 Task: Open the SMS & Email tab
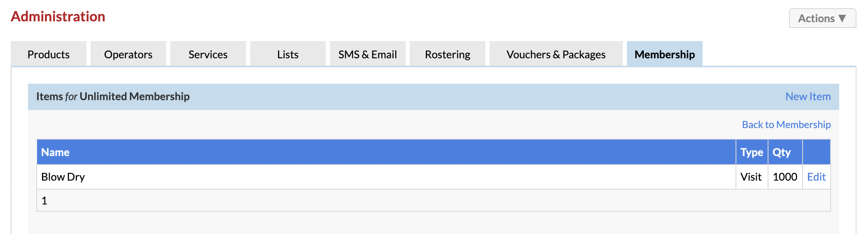coord(368,54)
